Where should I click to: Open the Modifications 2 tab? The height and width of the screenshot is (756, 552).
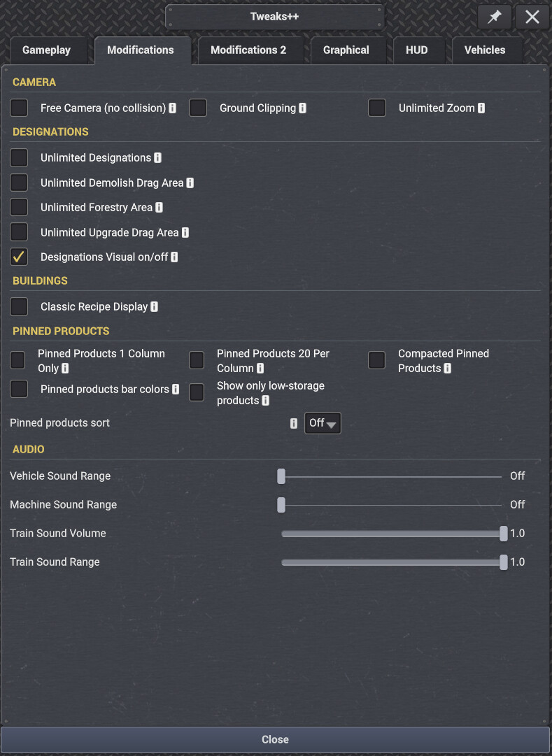(248, 50)
